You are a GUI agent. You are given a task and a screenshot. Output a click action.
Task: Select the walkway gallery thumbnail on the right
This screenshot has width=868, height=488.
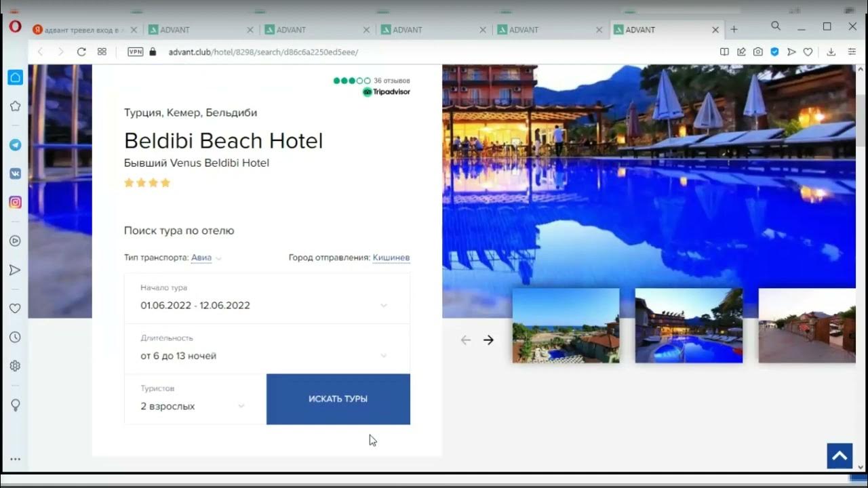point(807,325)
